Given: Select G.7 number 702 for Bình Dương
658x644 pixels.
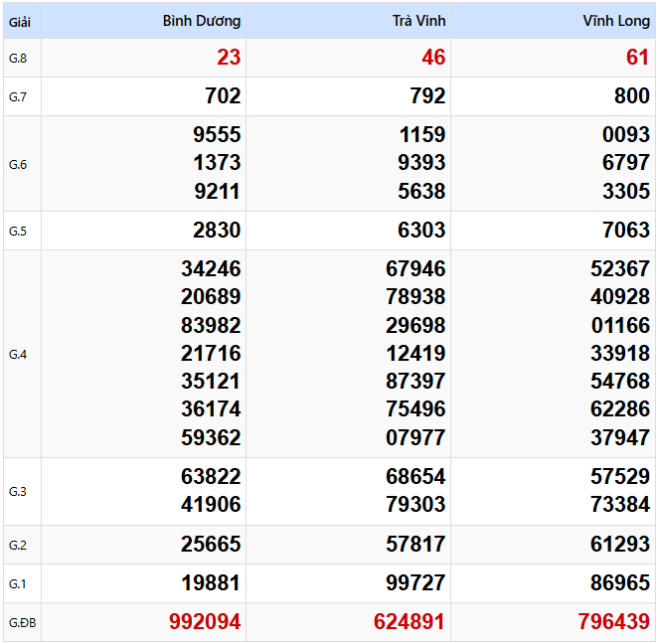Looking at the screenshot, I should 223,96.
